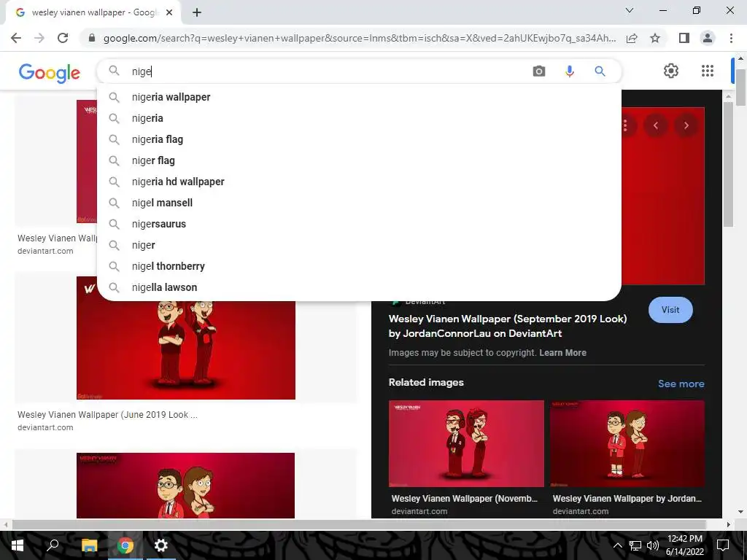Choose suggestion 'niger flag'
Viewport: 747px width, 560px height.
[359, 160]
